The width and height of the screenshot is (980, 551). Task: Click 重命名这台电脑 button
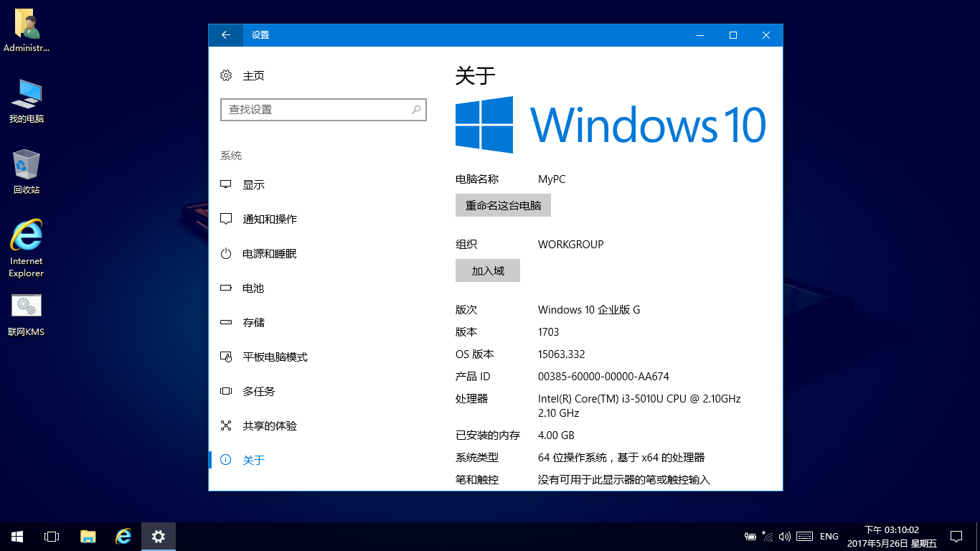coord(503,205)
